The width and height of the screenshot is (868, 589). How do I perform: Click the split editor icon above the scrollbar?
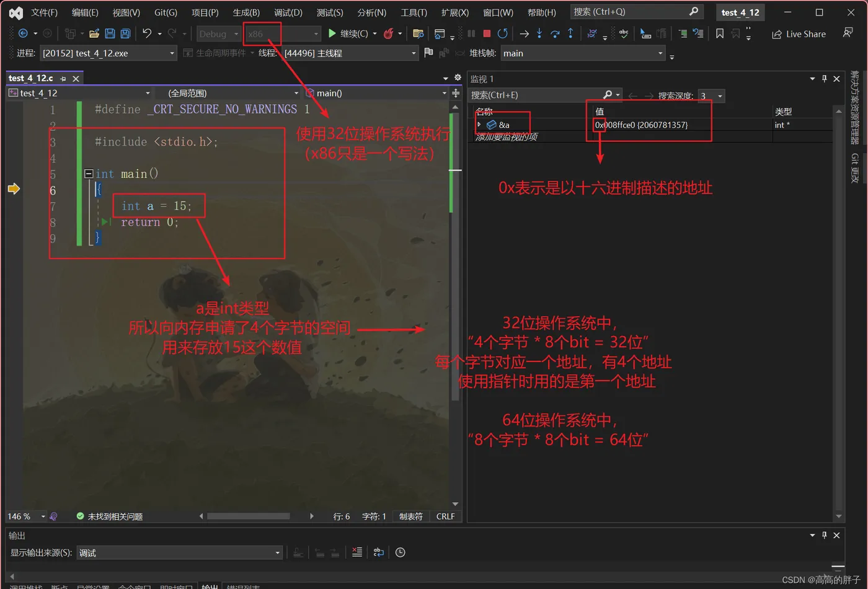(x=456, y=93)
